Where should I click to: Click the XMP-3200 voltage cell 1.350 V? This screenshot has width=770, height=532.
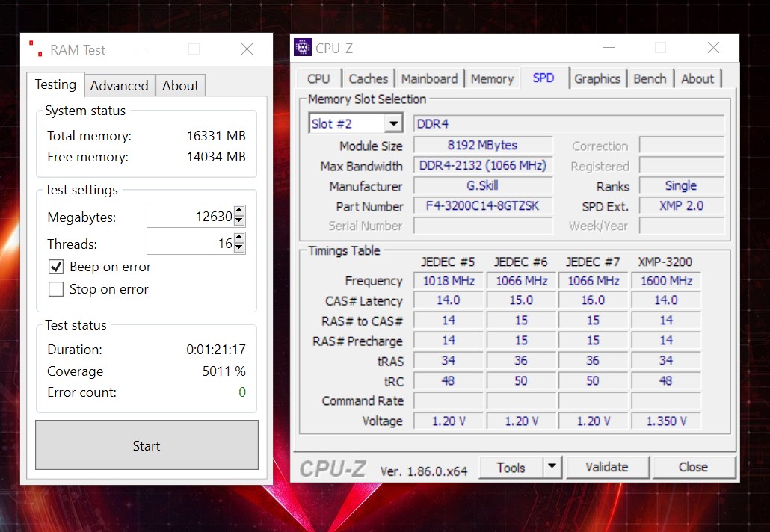[666, 421]
